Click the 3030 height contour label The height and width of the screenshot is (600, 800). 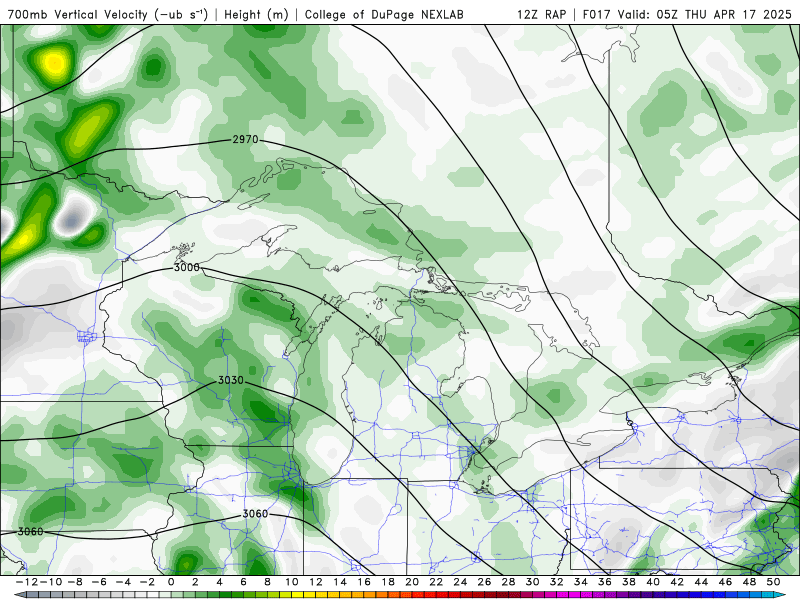(231, 380)
